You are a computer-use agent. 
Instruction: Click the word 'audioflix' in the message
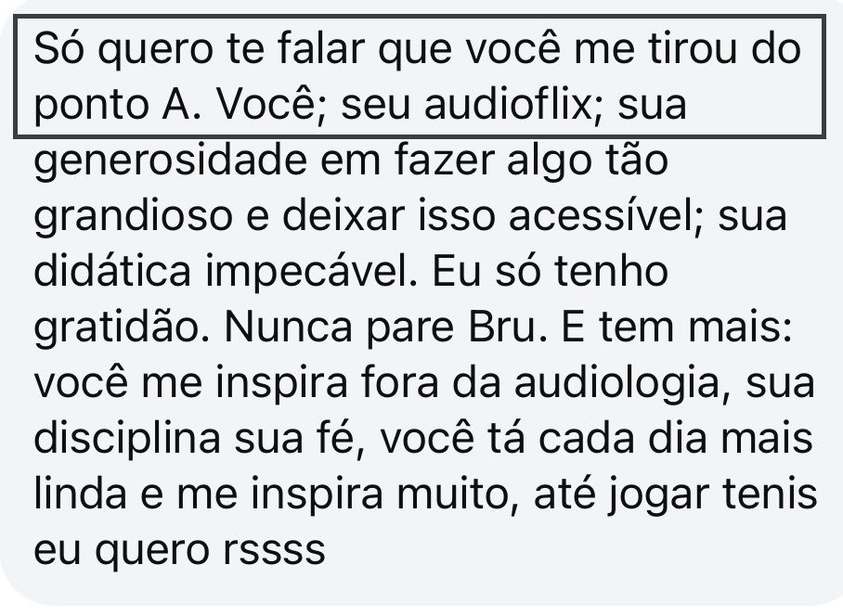pyautogui.click(x=509, y=104)
